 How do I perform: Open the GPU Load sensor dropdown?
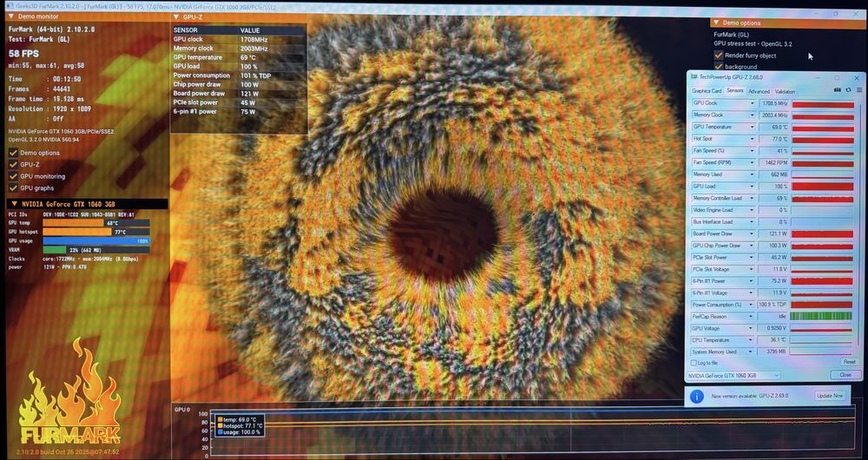(752, 187)
